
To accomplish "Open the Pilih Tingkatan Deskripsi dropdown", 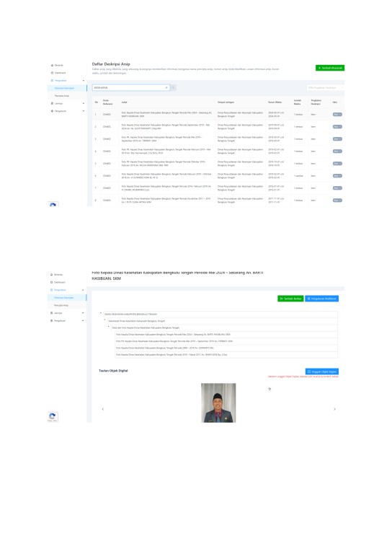I will click(325, 87).
